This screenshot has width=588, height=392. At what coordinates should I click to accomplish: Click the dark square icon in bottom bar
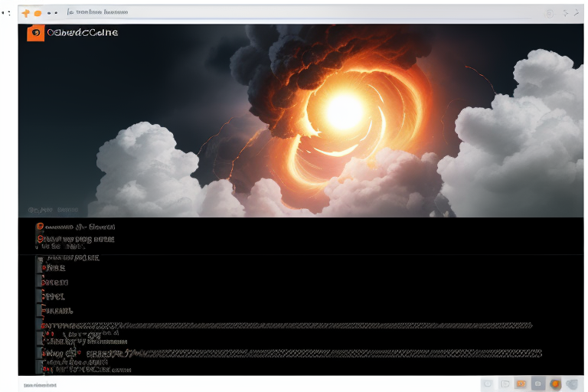click(538, 384)
